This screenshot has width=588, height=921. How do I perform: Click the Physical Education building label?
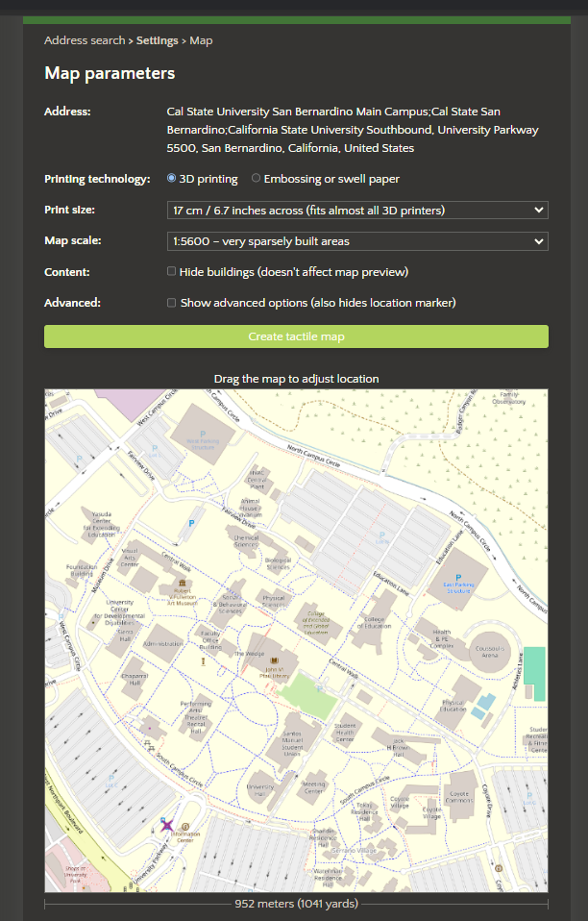pyautogui.click(x=453, y=706)
